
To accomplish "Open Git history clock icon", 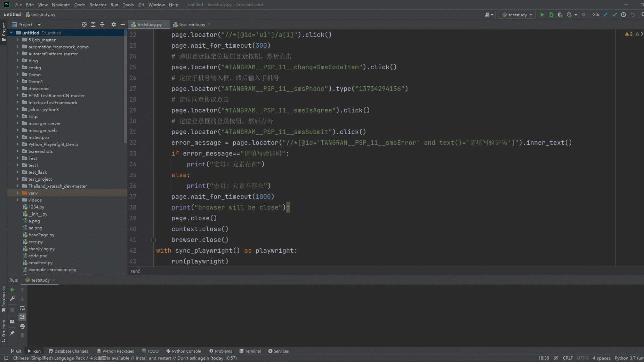I will (x=623, y=15).
